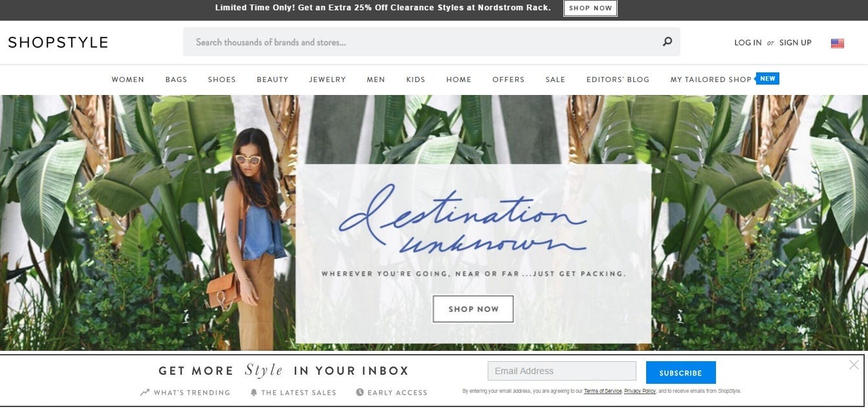Open the Women menu
The image size is (868, 409).
pos(128,79)
